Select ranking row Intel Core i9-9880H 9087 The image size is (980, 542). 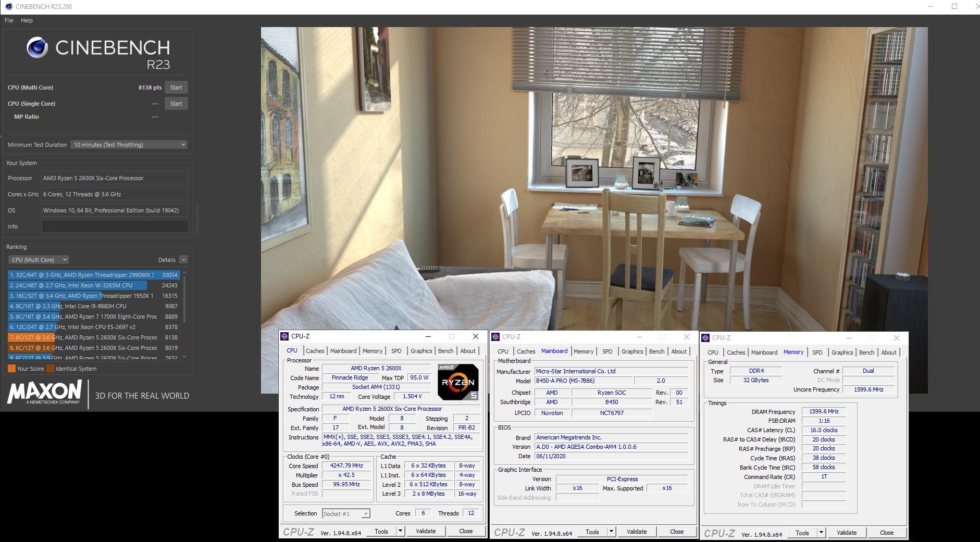[94, 306]
